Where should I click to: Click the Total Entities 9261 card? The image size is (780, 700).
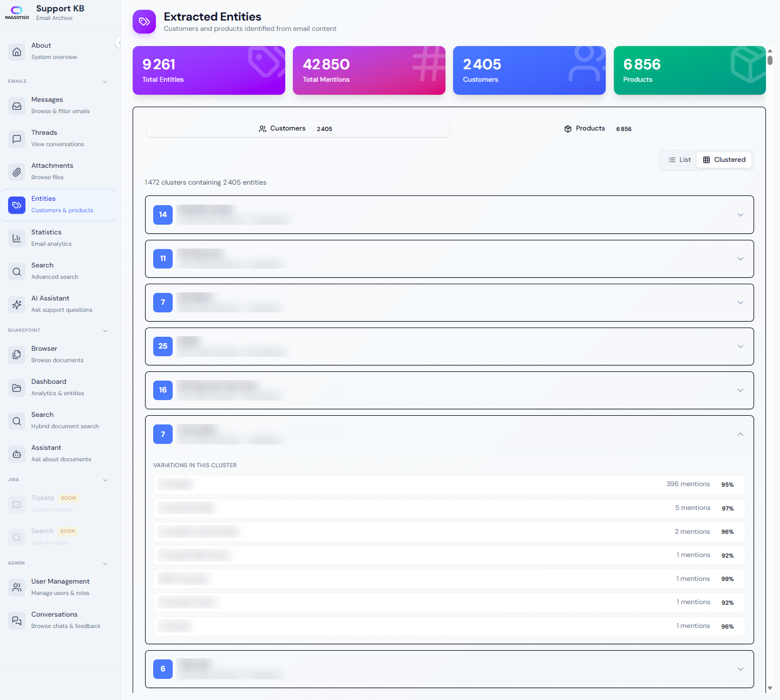(x=209, y=70)
